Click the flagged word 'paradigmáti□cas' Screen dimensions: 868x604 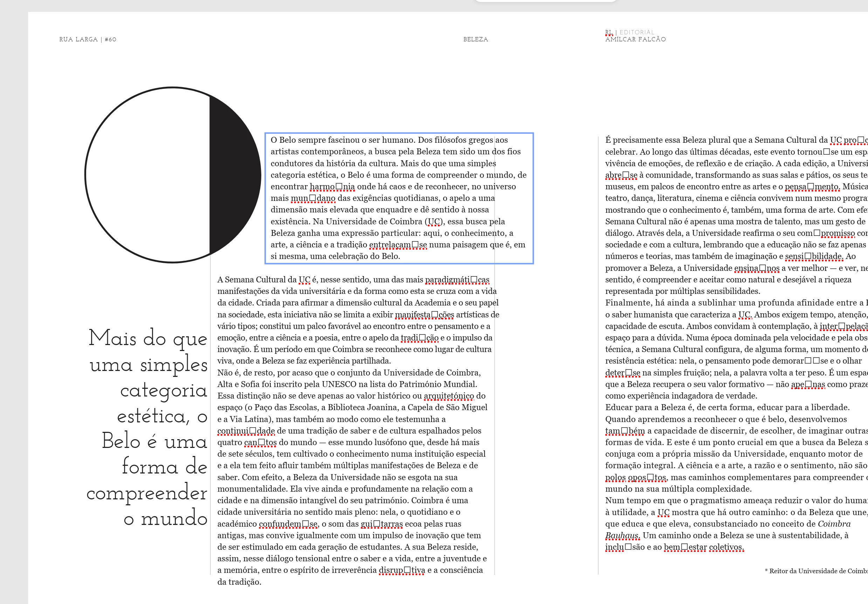(x=457, y=280)
